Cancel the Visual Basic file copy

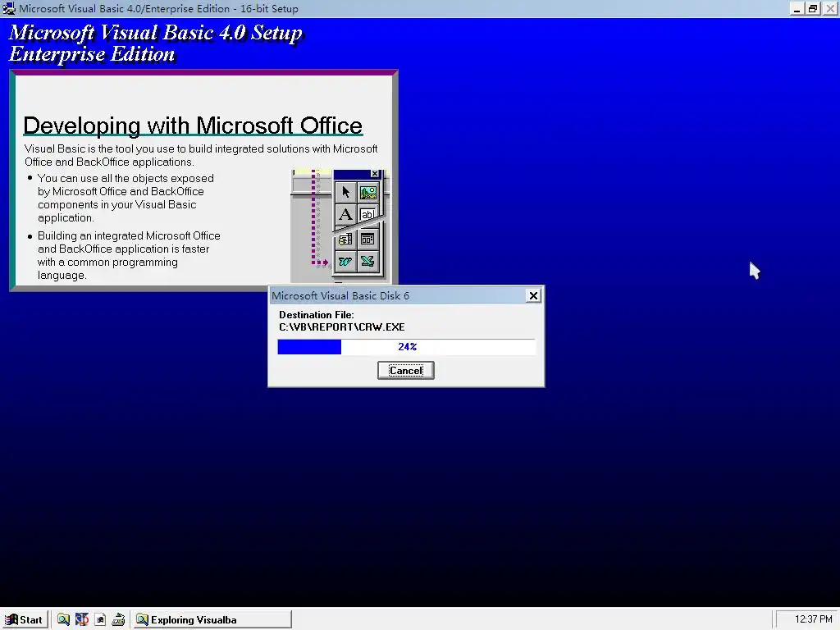[405, 370]
